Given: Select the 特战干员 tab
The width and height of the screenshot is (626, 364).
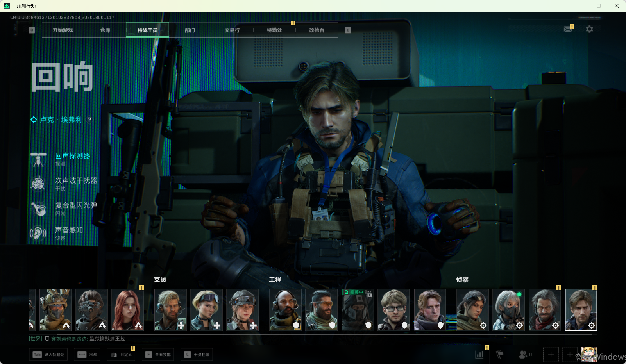Looking at the screenshot, I should 147,30.
